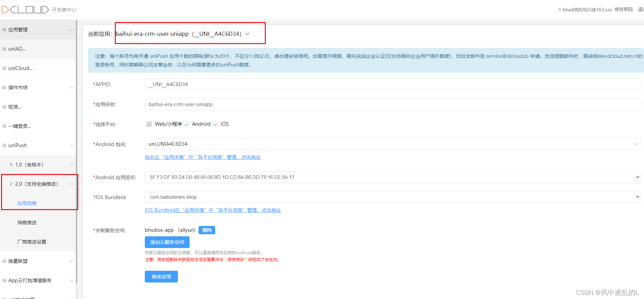
Task: Click the list icon beside uniCloud
Action: [x=4, y=68]
